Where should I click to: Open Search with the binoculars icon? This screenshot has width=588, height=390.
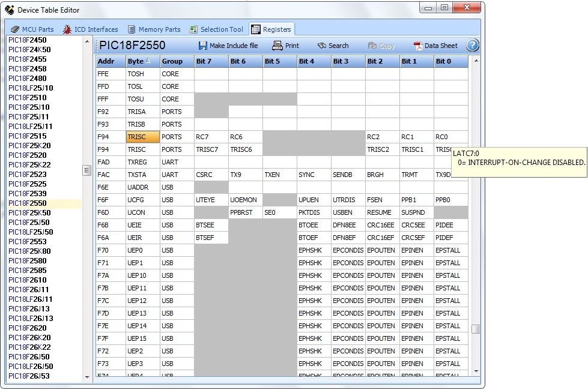(321, 46)
